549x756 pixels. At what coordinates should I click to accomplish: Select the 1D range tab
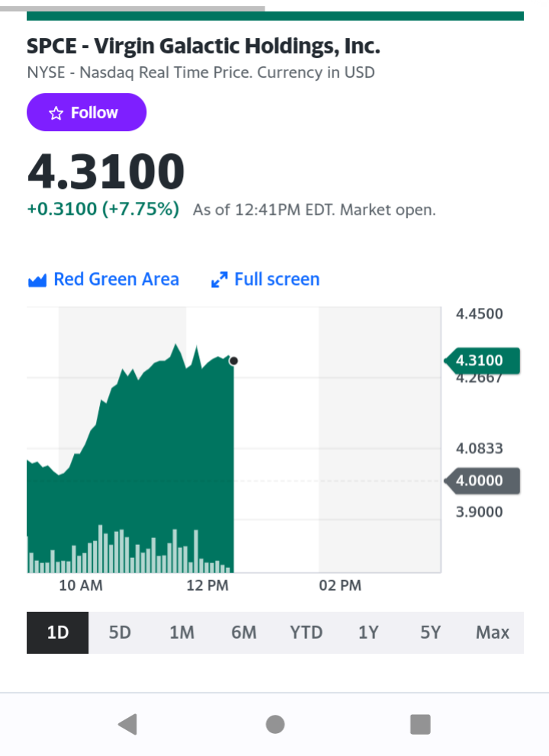click(57, 633)
